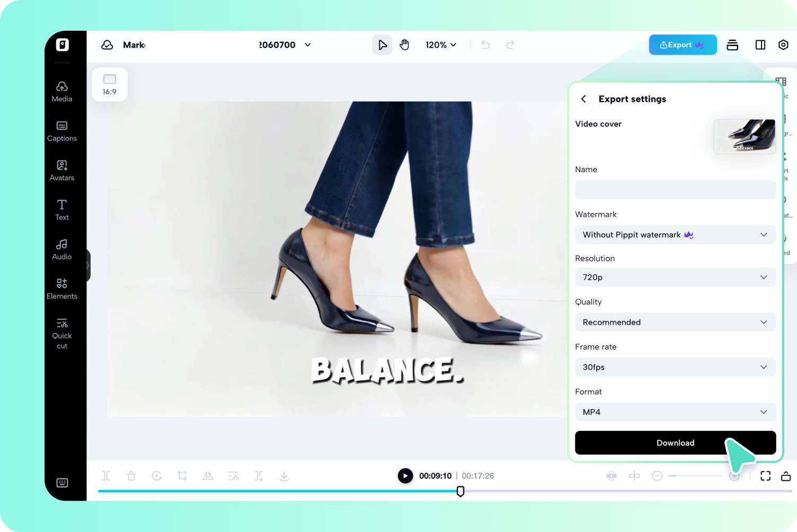This screenshot has width=797, height=532.
Task: Open the Frame rate 30fps dropdown
Action: (x=676, y=367)
